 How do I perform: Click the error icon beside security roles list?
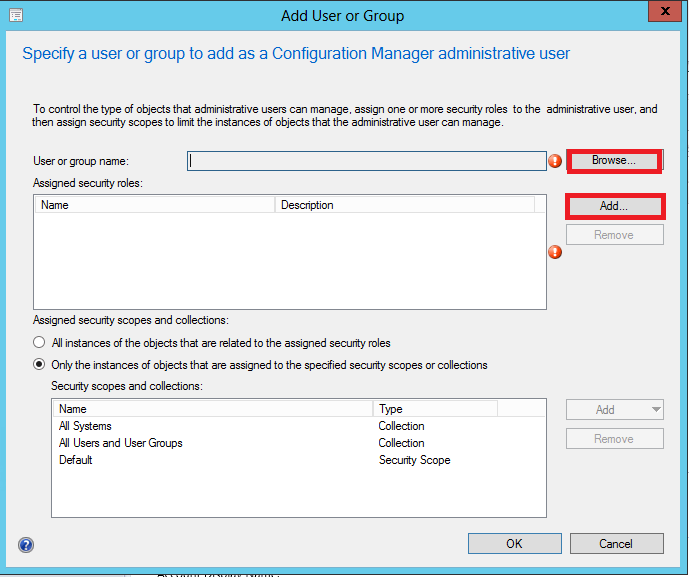555,252
